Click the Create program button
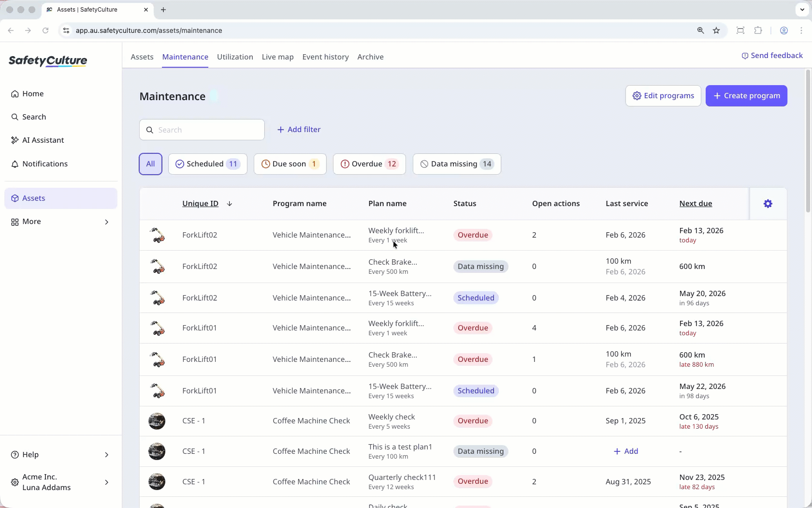 [x=746, y=96]
